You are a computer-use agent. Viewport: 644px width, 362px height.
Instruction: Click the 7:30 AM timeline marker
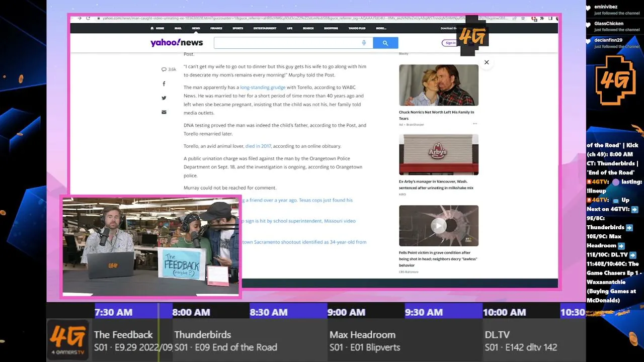pyautogui.click(x=114, y=312)
